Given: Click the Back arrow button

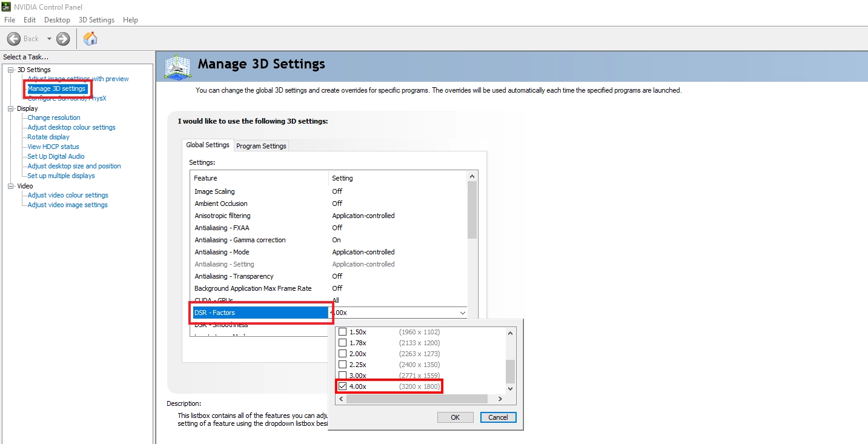Looking at the screenshot, I should point(14,39).
